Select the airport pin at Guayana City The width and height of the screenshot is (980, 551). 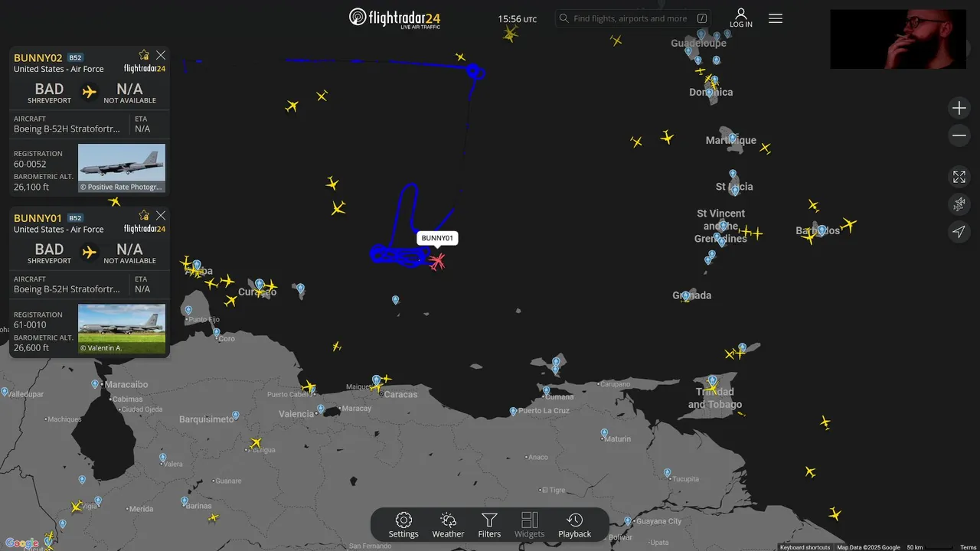tap(628, 521)
